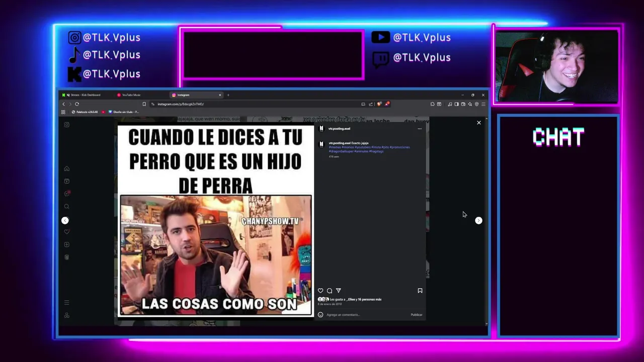Open post options three-dot menu
Image resolution: width=644 pixels, height=362 pixels.
pos(420,129)
